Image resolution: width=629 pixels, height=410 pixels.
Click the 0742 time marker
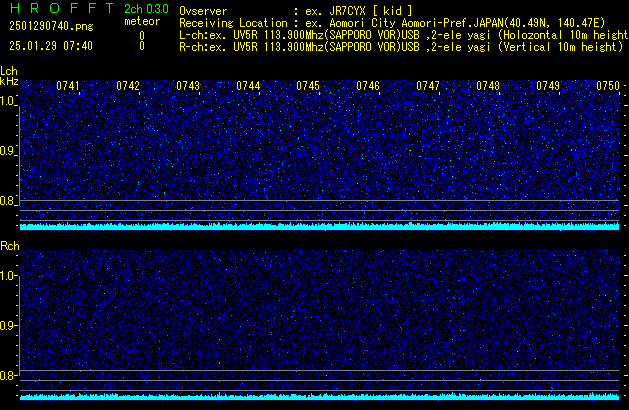click(x=128, y=86)
